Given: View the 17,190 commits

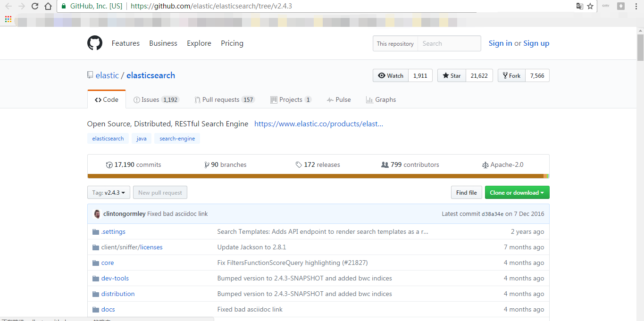Looking at the screenshot, I should (134, 165).
